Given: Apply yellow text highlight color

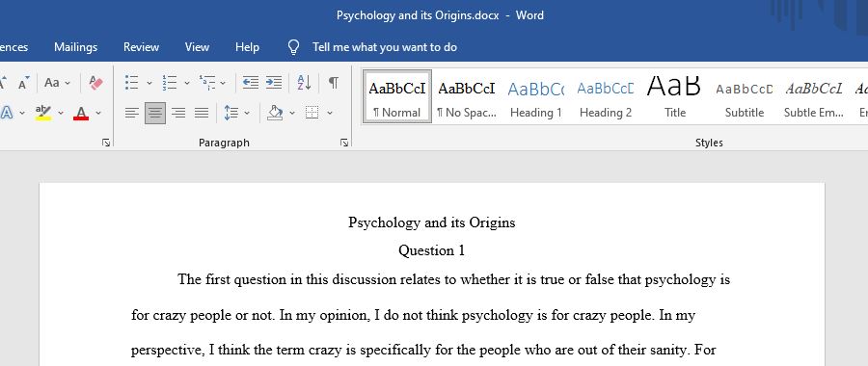Looking at the screenshot, I should point(43,113).
